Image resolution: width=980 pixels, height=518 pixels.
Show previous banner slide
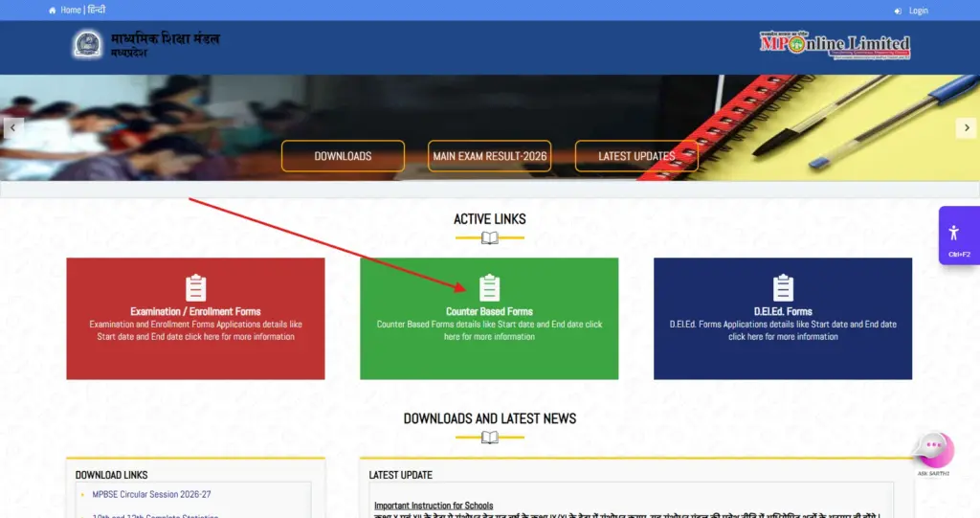click(13, 127)
